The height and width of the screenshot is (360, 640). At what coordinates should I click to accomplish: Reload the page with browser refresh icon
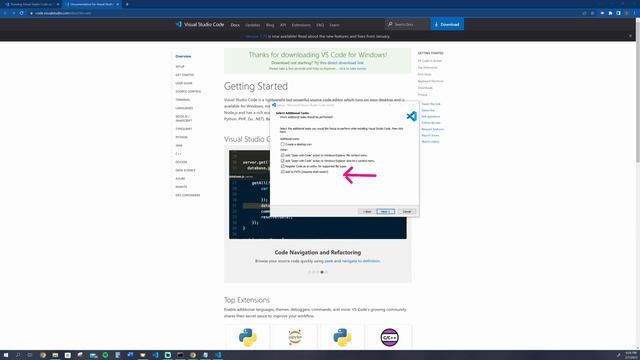(22, 13)
